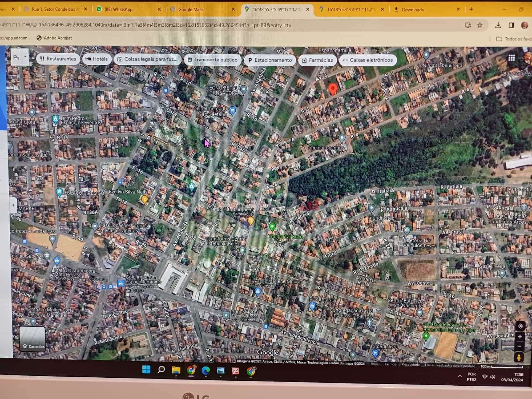The width and height of the screenshot is (532, 399).
Task: Switch to the Downloads tab
Action: coord(427,9)
